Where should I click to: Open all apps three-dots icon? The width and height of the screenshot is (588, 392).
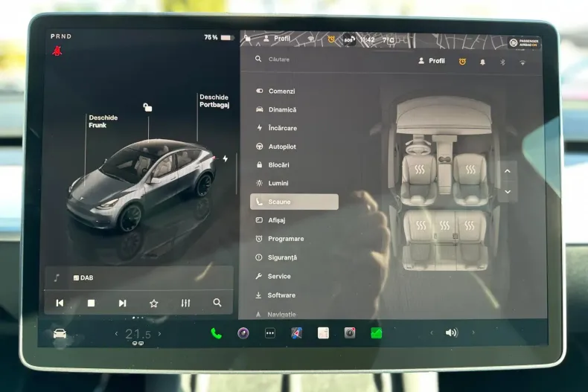tap(270, 332)
